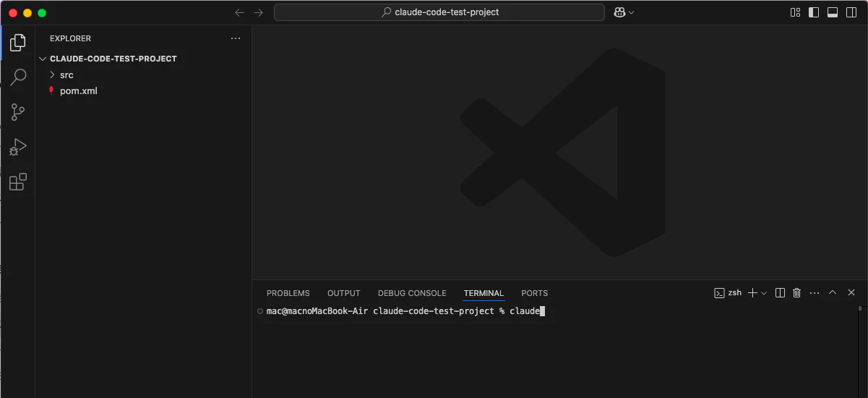Viewport: 868px width, 398px height.
Task: Click the claude-code-test-project command center search box
Action: click(x=439, y=12)
